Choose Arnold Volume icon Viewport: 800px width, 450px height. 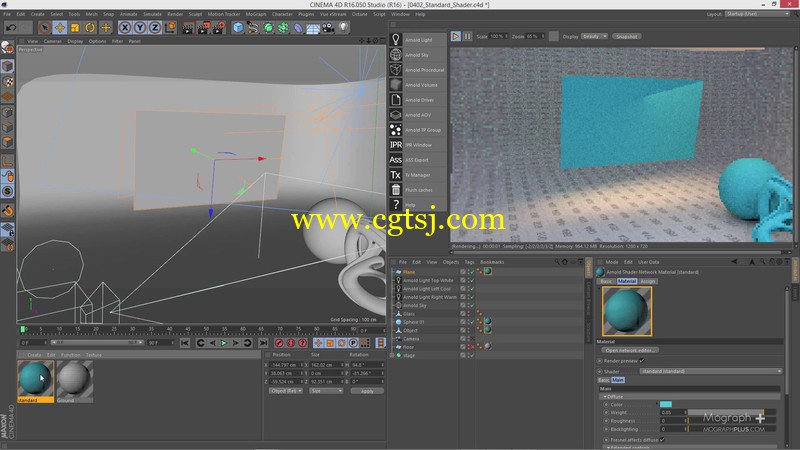click(395, 85)
